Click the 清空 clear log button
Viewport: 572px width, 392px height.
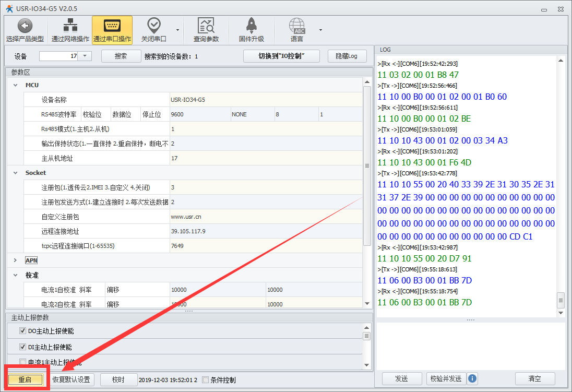[535, 378]
